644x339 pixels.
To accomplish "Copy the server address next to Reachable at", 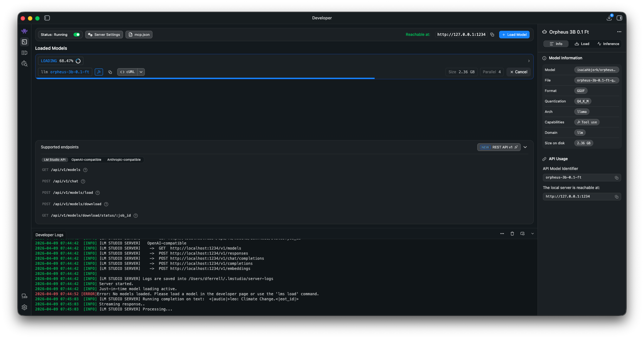I will (492, 35).
